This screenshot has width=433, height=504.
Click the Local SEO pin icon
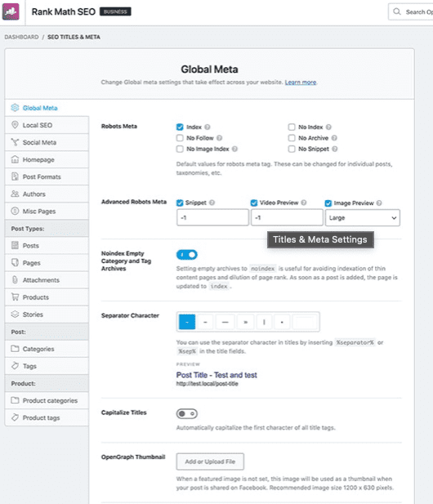[15, 125]
